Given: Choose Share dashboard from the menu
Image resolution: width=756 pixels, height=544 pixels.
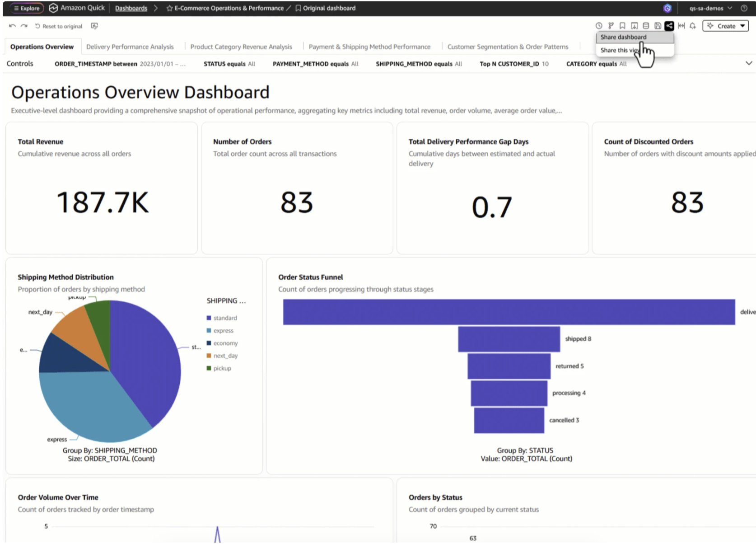Looking at the screenshot, I should [635, 37].
